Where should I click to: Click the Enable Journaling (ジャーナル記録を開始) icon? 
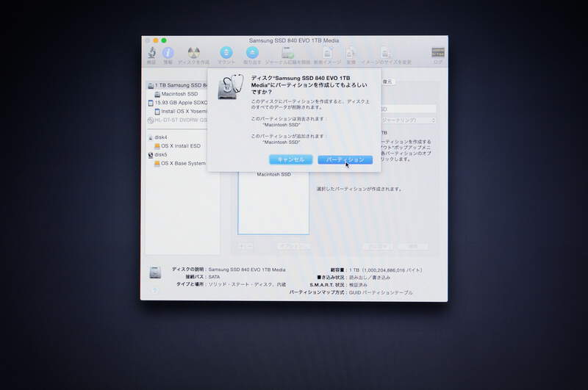(287, 53)
